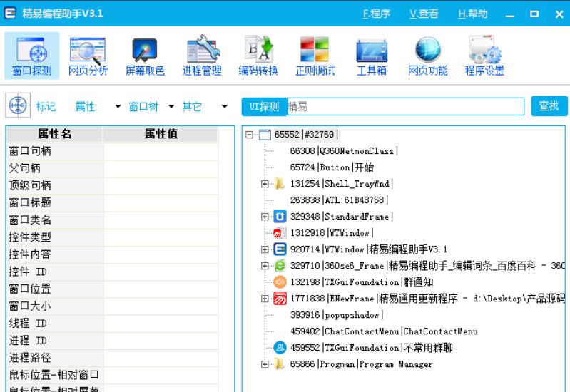Click the red 易 icon for ENewFrame

280,299
